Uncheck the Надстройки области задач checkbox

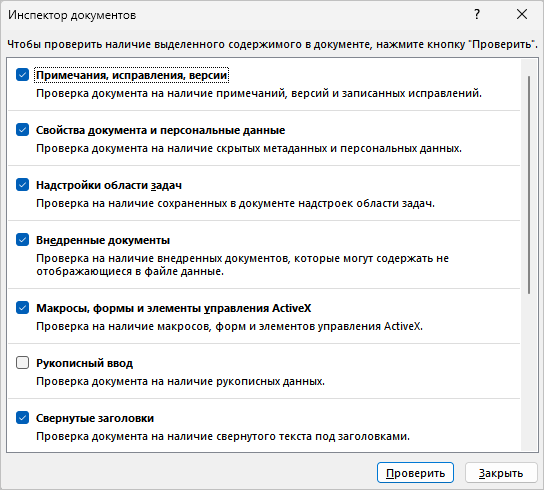pos(23,185)
